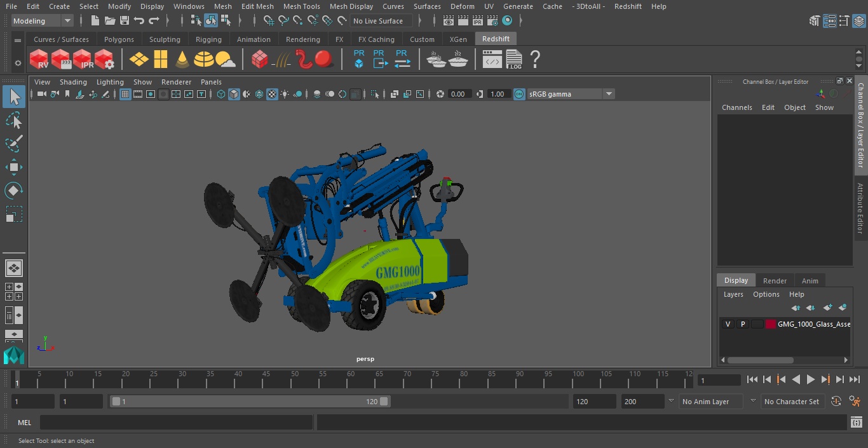Open the viewport Shading menu
The width and height of the screenshot is (868, 448).
tap(73, 82)
